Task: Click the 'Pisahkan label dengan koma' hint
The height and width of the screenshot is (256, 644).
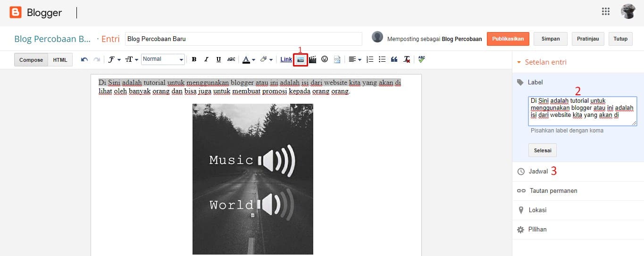Action: pyautogui.click(x=567, y=131)
